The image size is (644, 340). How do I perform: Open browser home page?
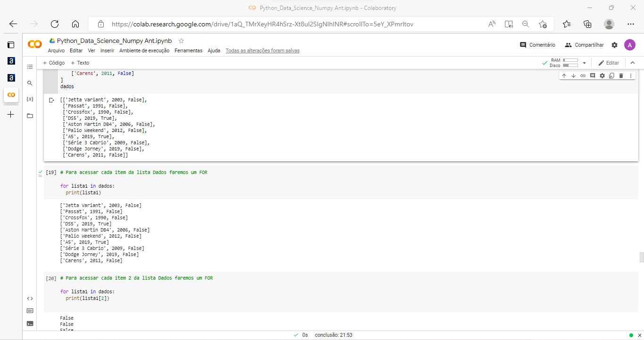click(x=75, y=24)
